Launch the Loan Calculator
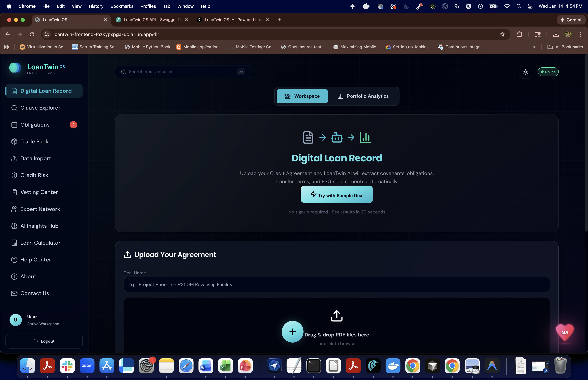 [x=40, y=243]
